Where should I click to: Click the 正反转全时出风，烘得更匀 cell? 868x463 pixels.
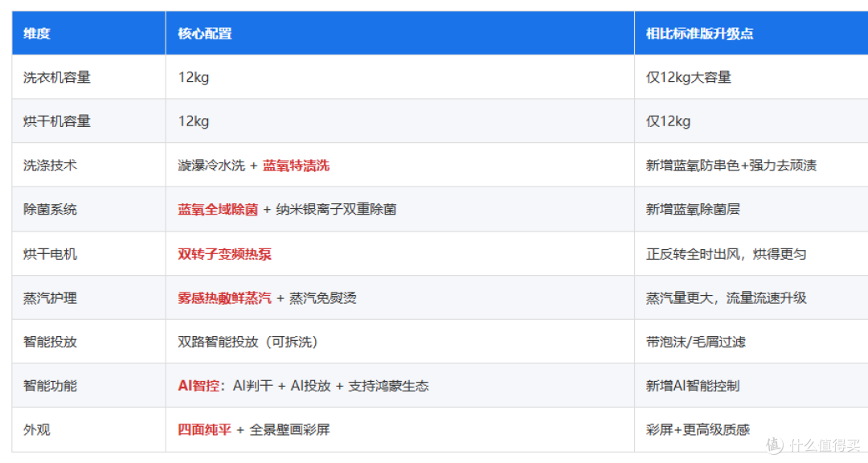(751, 254)
